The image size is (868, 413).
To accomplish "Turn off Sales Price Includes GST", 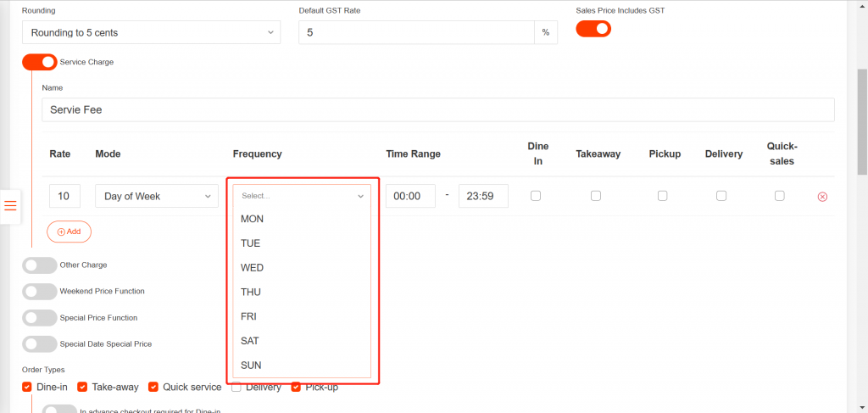I will (593, 29).
